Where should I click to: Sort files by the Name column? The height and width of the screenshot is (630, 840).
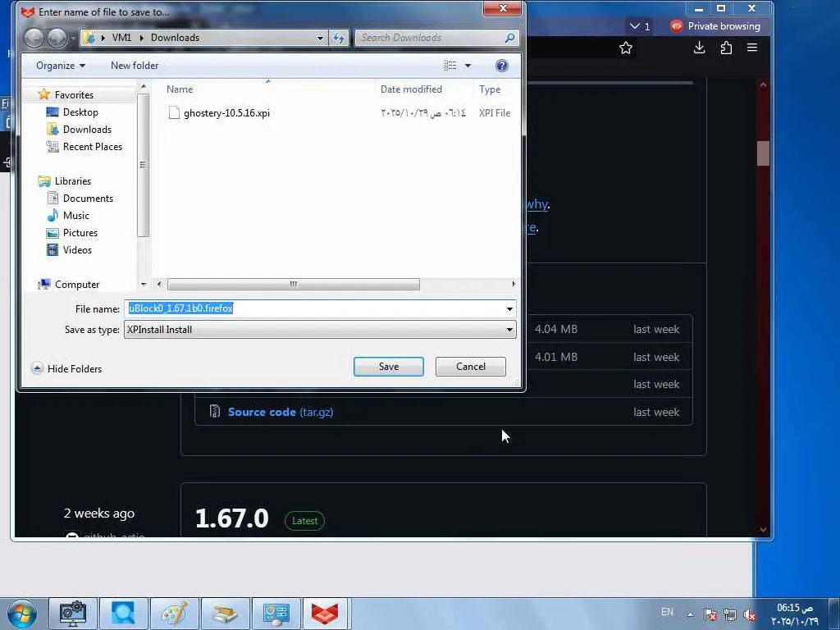tap(180, 89)
